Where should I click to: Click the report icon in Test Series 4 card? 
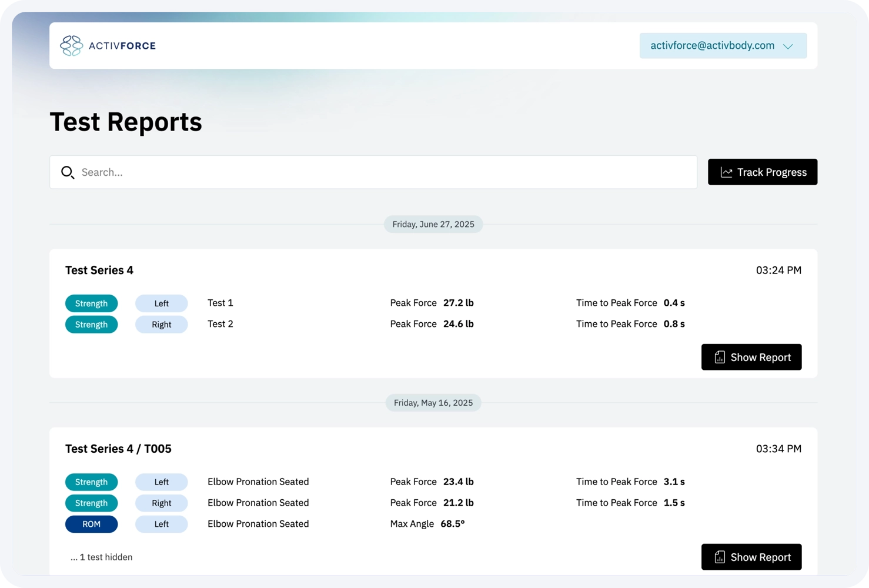(x=719, y=358)
